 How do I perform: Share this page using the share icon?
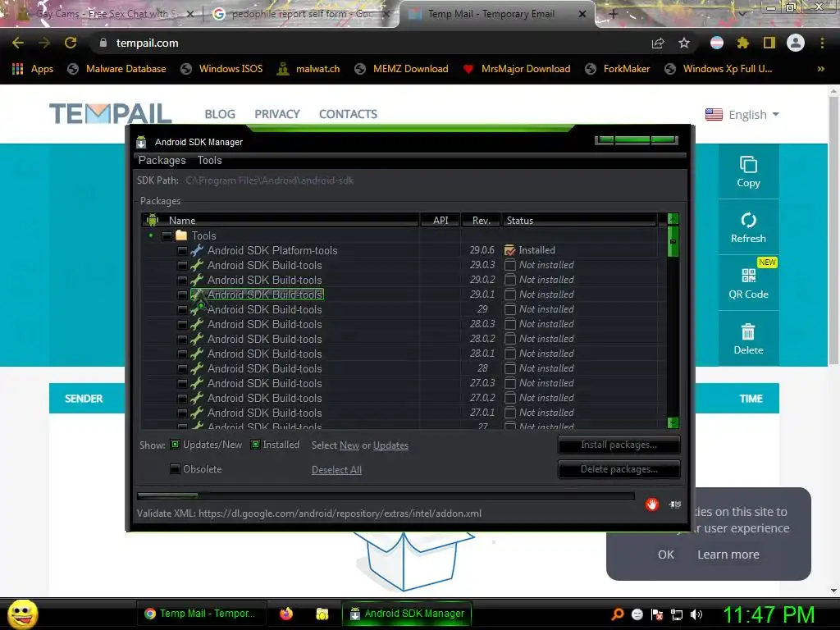(x=658, y=43)
